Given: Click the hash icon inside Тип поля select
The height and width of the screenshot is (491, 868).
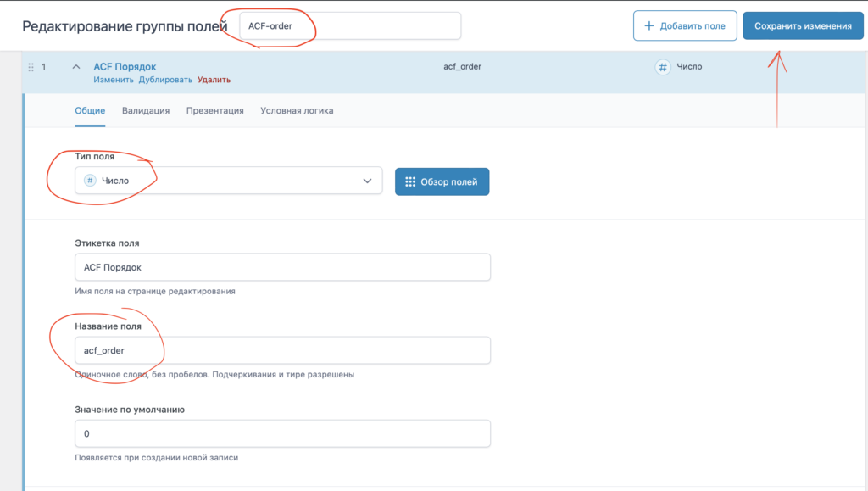Looking at the screenshot, I should [90, 181].
